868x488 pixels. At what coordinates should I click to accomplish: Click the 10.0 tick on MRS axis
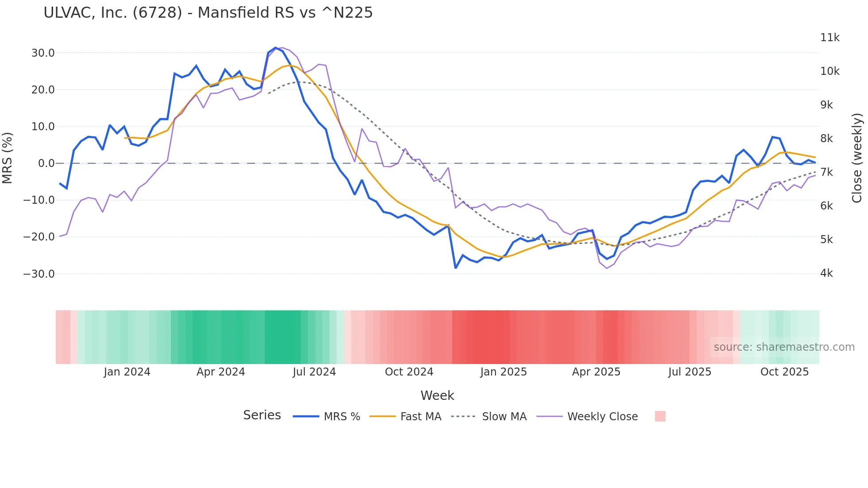coord(43,127)
